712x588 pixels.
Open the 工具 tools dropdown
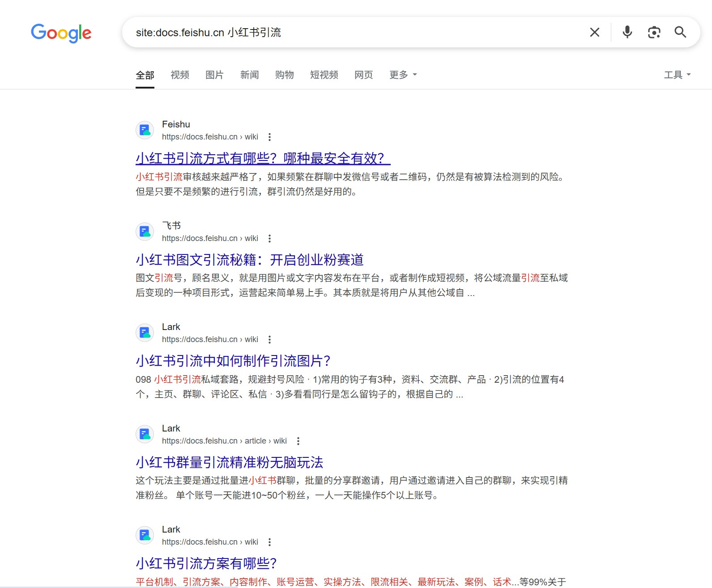click(677, 75)
